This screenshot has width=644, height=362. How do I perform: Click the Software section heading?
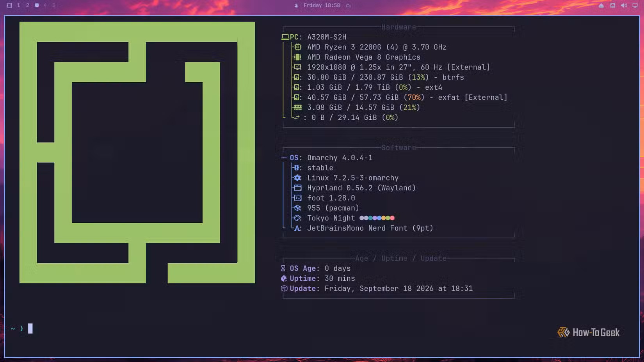[398, 148]
